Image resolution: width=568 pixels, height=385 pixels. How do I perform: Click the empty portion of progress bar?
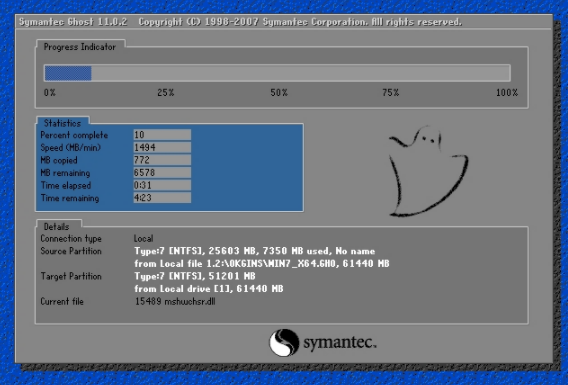tap(301, 73)
